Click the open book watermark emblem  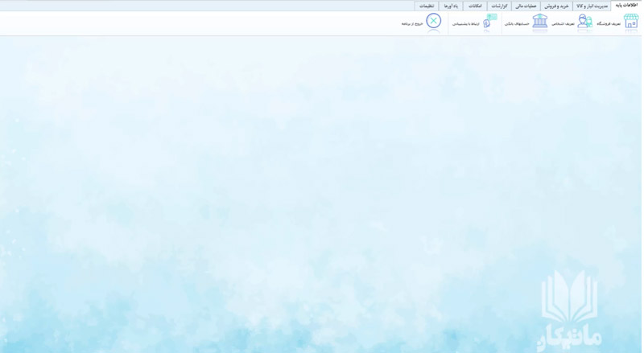click(569, 297)
